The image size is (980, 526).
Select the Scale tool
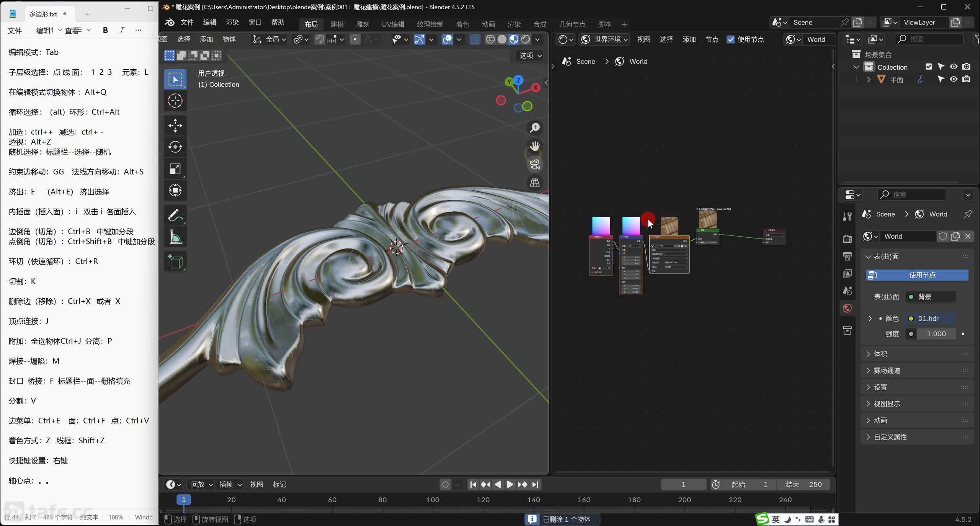[x=175, y=169]
